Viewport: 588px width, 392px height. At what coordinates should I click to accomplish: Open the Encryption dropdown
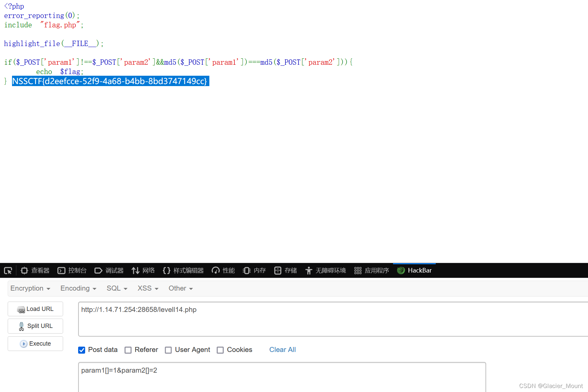pyautogui.click(x=30, y=288)
